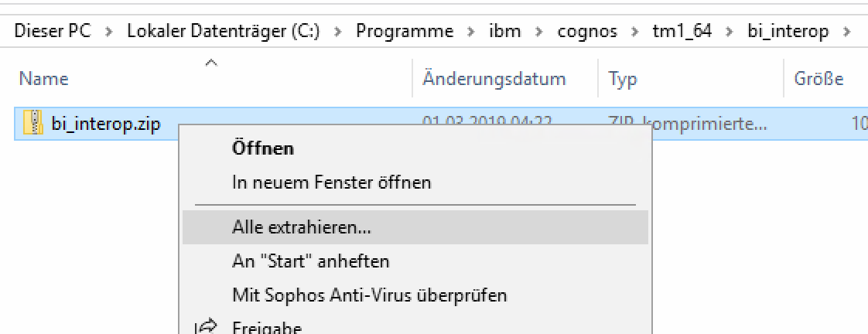The height and width of the screenshot is (334, 868).
Task: Sort by the Änderungsdatum column header
Action: (x=494, y=79)
